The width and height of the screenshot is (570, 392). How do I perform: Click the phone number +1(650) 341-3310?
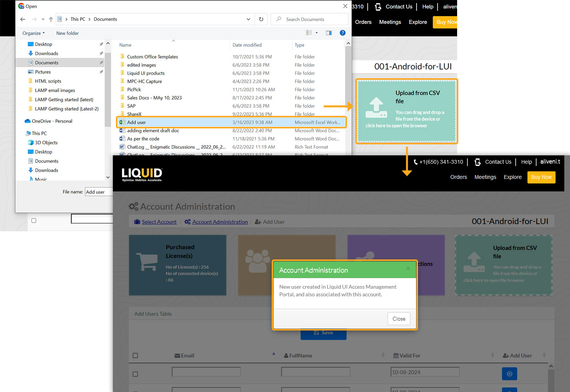(x=441, y=162)
